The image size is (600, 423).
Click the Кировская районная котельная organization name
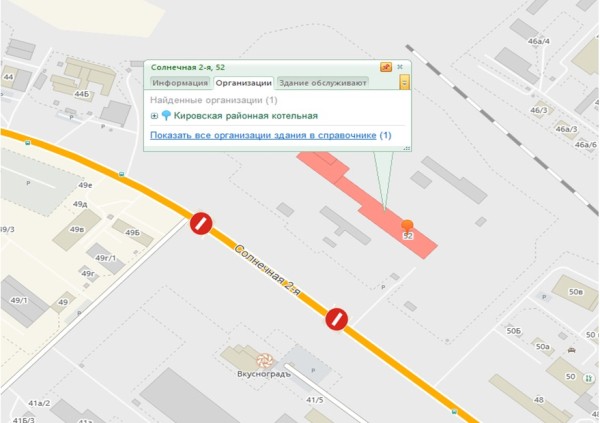click(x=246, y=116)
